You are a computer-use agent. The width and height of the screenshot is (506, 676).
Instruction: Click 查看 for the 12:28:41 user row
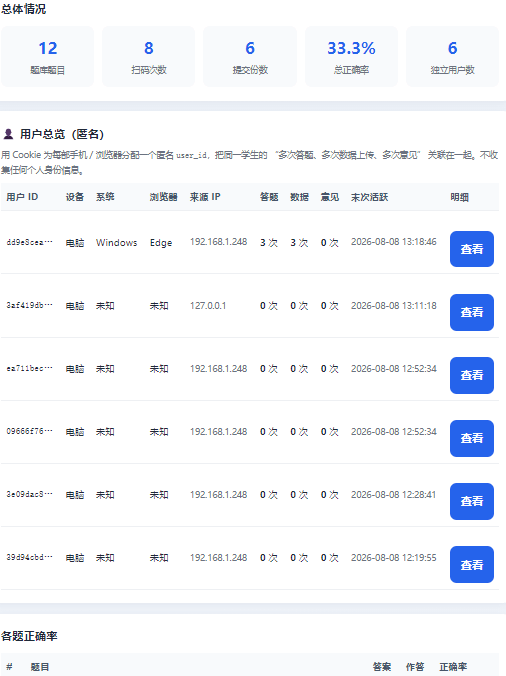point(472,501)
